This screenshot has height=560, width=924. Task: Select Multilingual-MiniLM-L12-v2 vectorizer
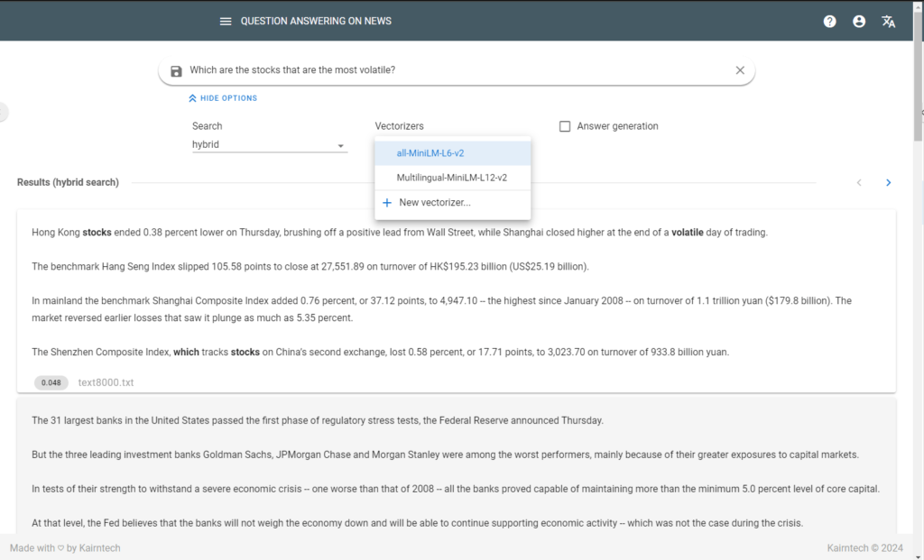pyautogui.click(x=453, y=178)
